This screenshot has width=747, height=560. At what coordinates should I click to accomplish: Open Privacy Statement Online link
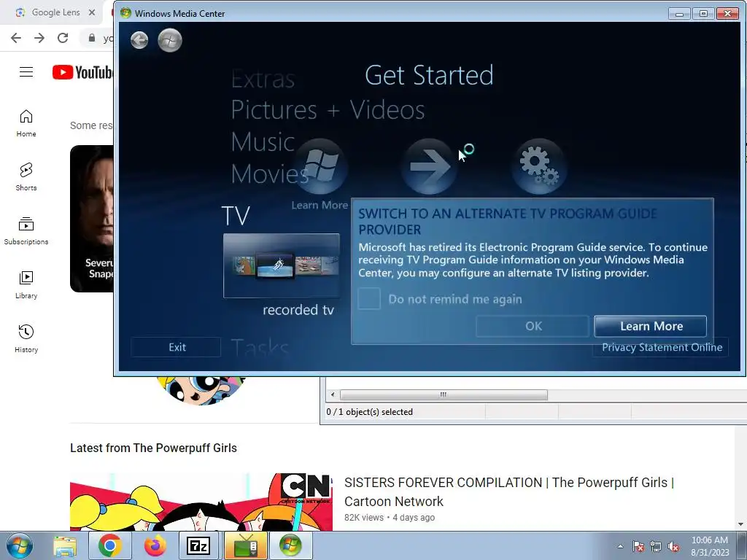(x=662, y=347)
